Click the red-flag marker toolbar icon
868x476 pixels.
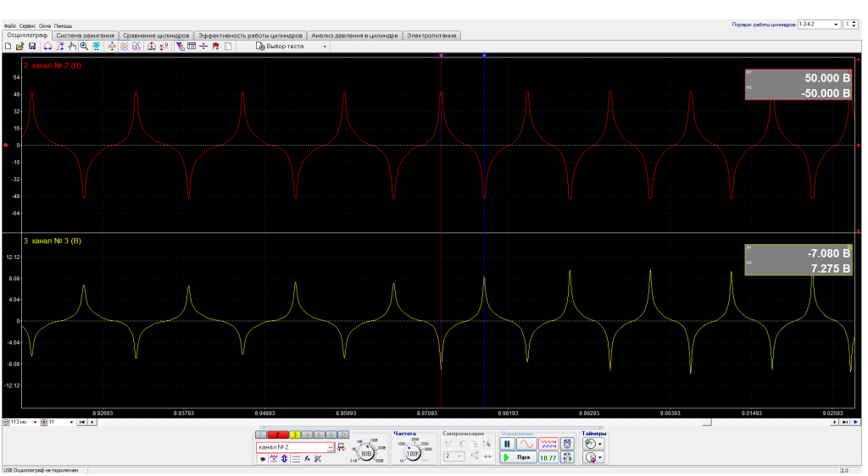tap(216, 47)
